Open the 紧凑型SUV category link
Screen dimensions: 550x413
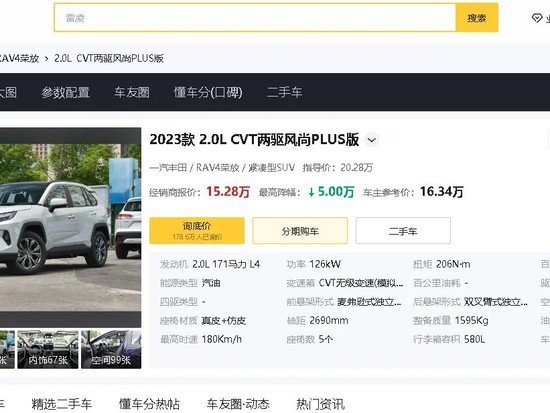pos(271,167)
